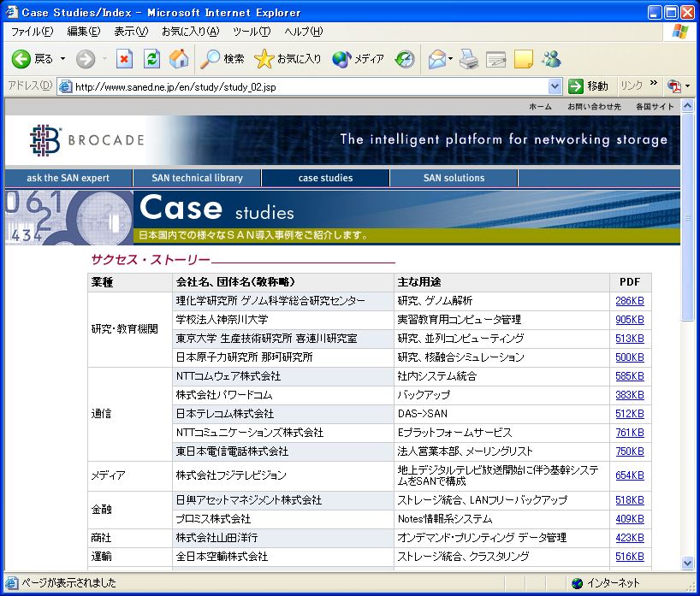The image size is (700, 596).
Task: Open the 383KB PDF link
Action: [x=630, y=395]
